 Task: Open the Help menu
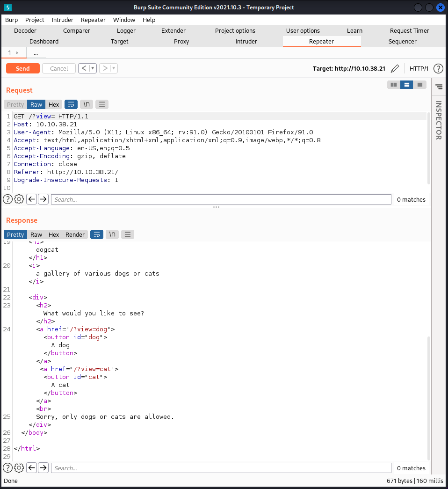(x=149, y=20)
